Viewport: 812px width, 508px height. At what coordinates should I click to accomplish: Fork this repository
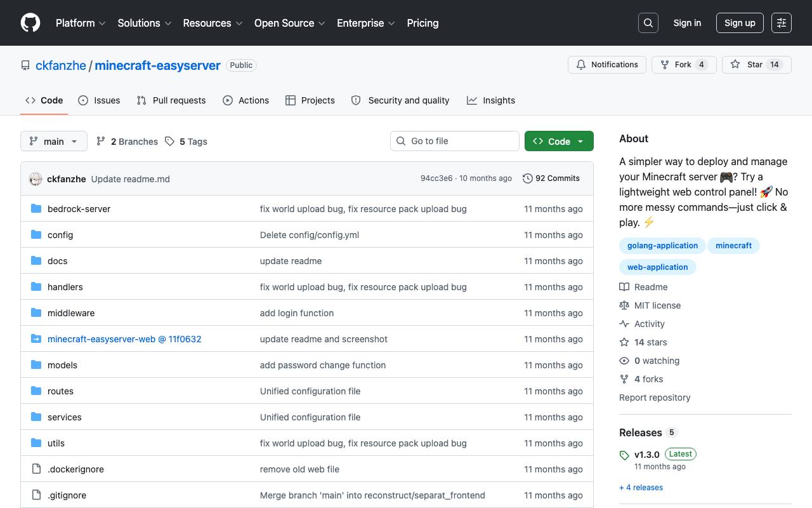tap(684, 65)
